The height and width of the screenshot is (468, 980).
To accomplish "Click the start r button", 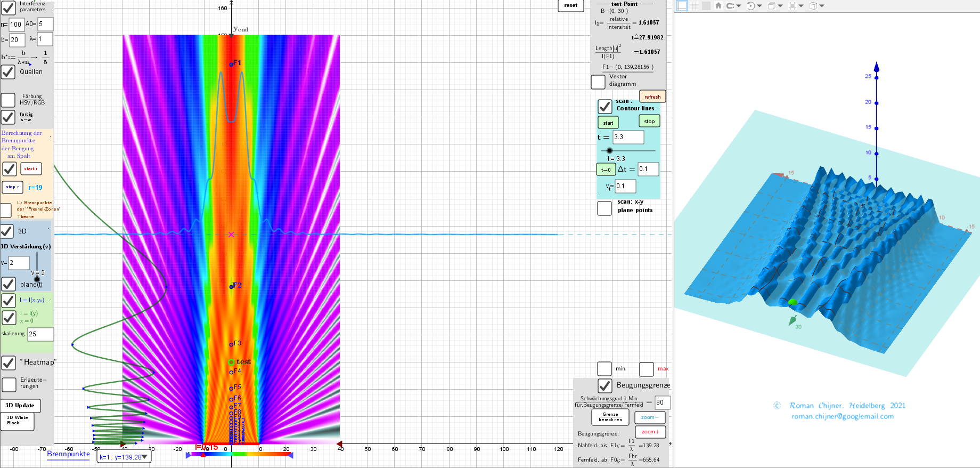I will click(x=31, y=169).
